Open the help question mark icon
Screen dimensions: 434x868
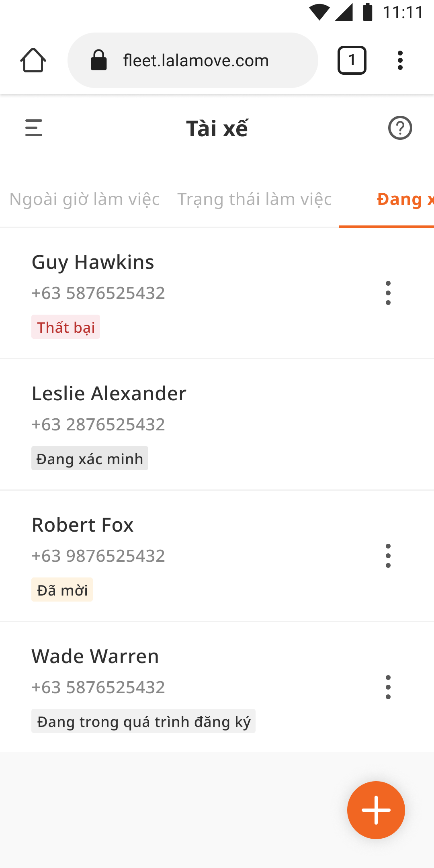point(400,128)
